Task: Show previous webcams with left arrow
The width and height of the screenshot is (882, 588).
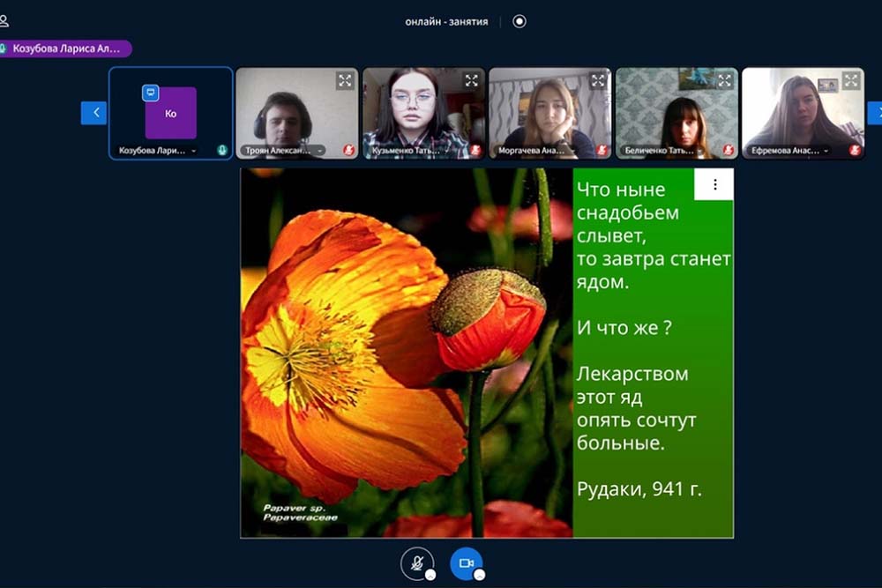Action: coord(93,113)
